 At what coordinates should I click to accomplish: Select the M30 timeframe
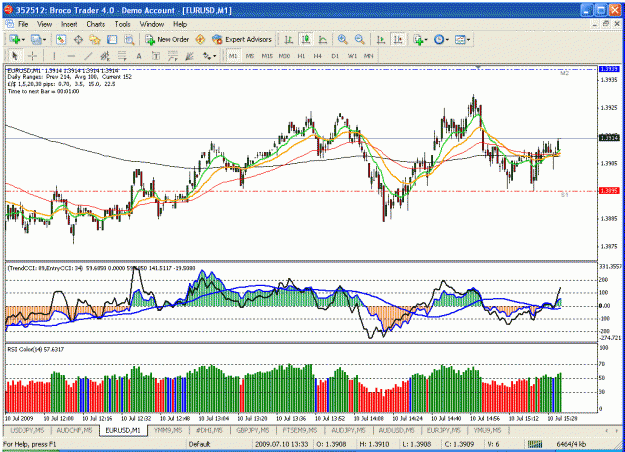pyautogui.click(x=284, y=56)
